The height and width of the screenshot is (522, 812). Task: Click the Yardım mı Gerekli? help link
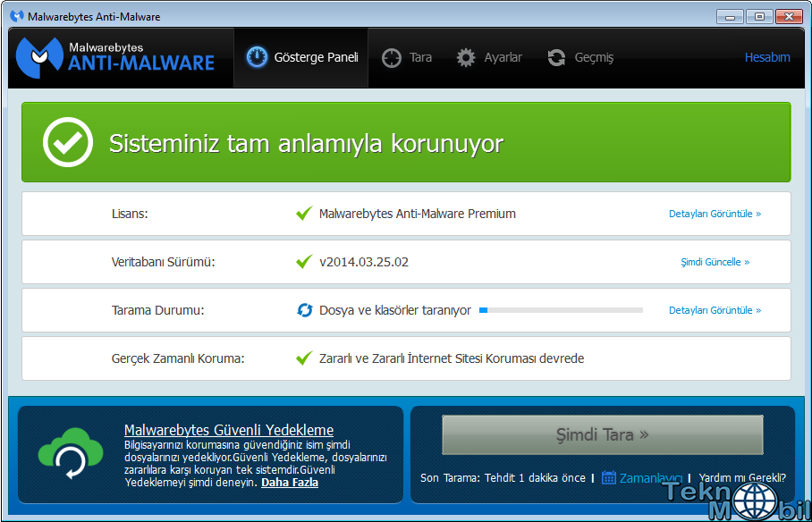[742, 477]
